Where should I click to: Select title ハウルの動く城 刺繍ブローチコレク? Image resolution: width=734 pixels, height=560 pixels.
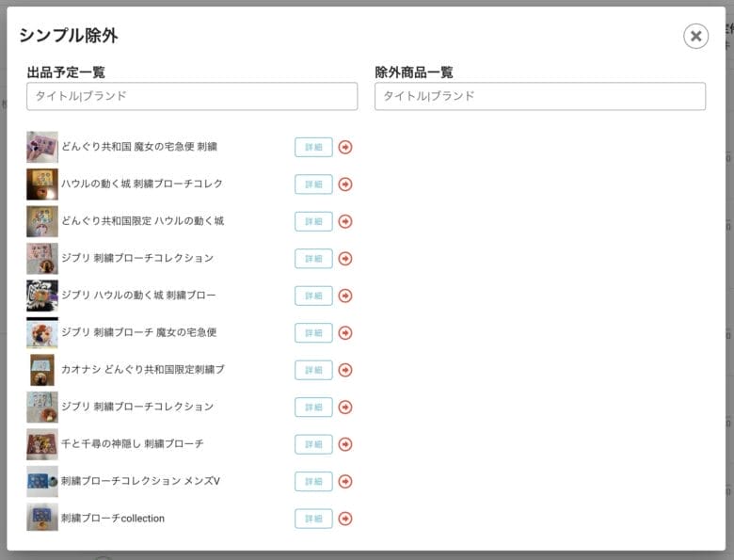[x=142, y=184]
